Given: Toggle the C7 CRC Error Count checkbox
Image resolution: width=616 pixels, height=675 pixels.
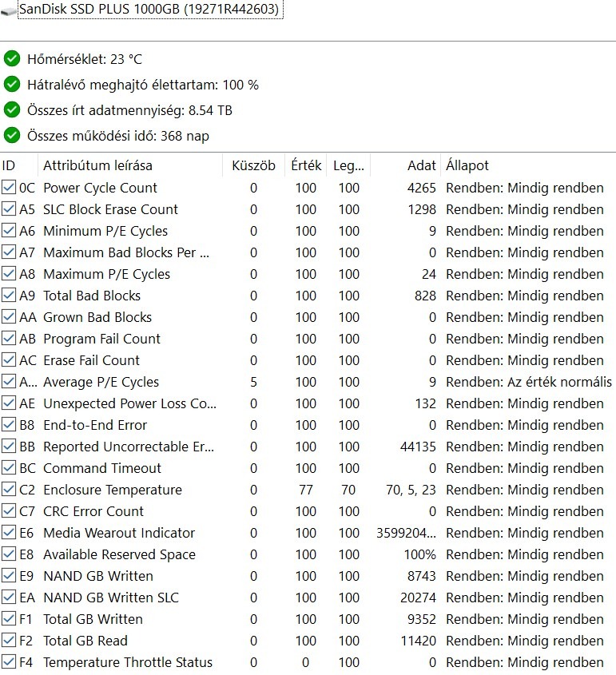Looking at the screenshot, I should (9, 511).
